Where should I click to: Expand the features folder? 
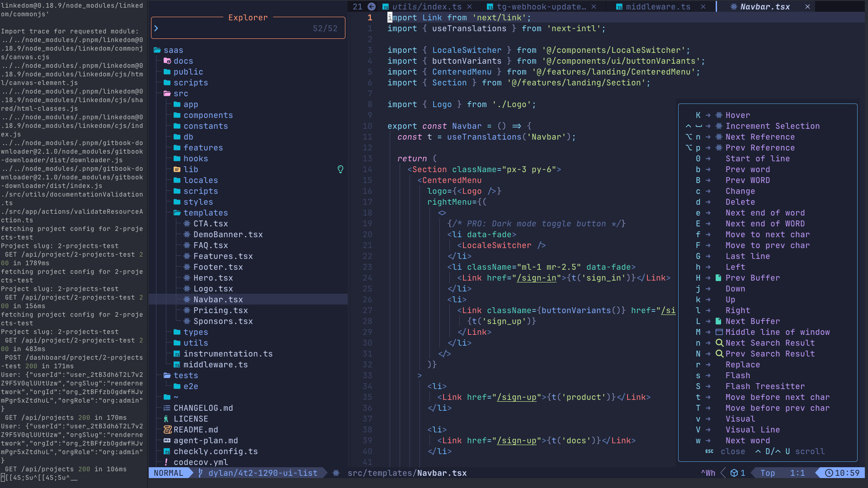(177, 148)
